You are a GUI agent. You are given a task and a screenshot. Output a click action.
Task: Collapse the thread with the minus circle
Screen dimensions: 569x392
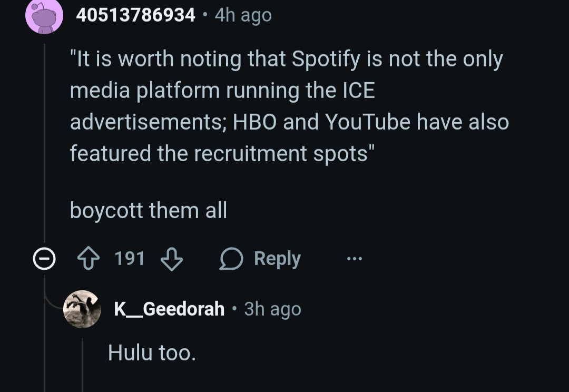point(44,259)
